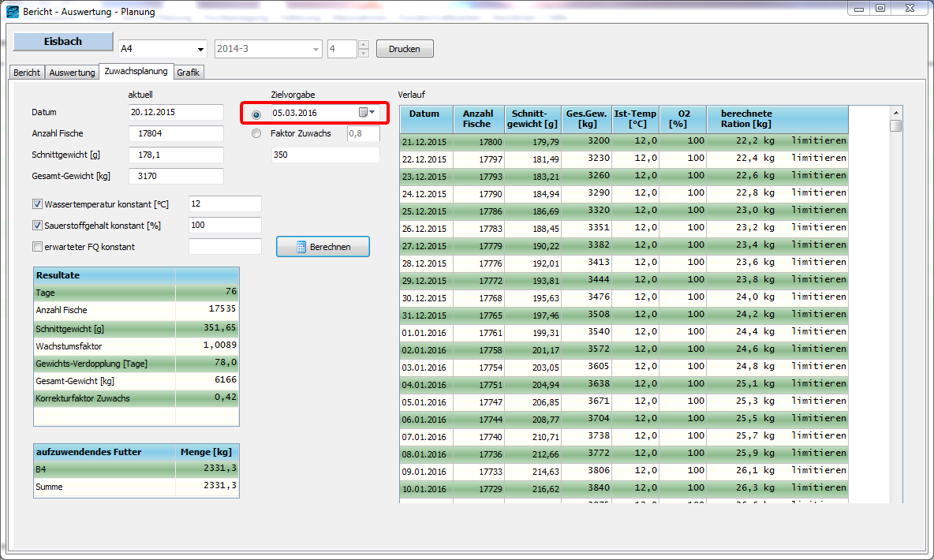934x560 pixels.
Task: Click the Drucken button
Action: pyautogui.click(x=405, y=49)
